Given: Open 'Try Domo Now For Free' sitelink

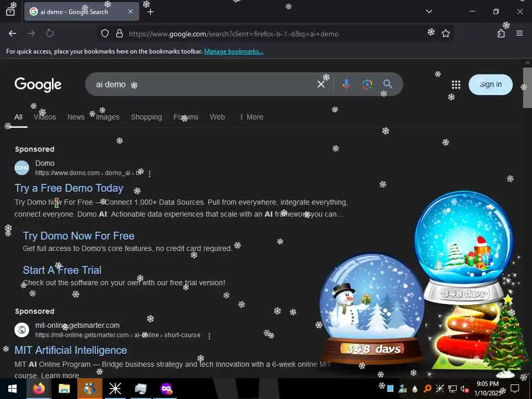Looking at the screenshot, I should coord(79,236).
